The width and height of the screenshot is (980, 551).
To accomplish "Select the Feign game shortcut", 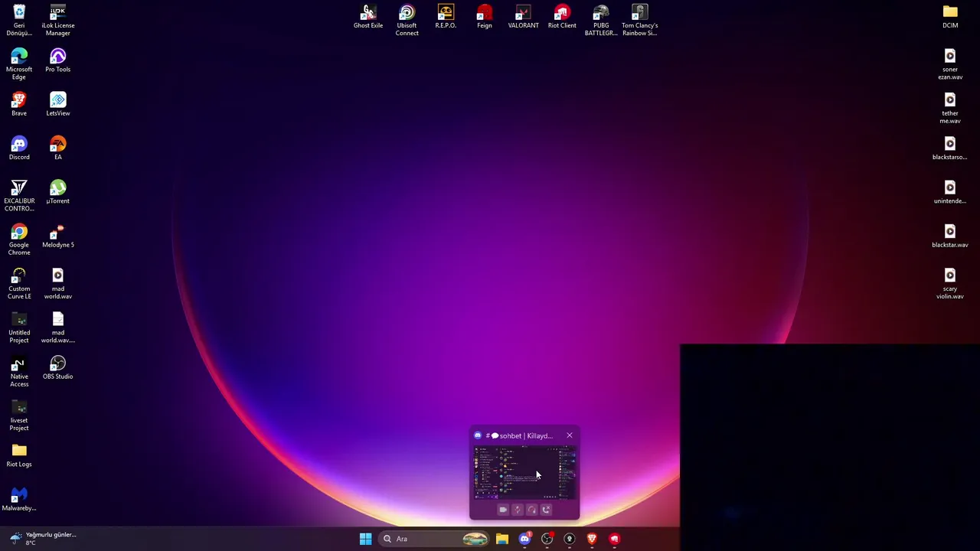I will point(485,17).
